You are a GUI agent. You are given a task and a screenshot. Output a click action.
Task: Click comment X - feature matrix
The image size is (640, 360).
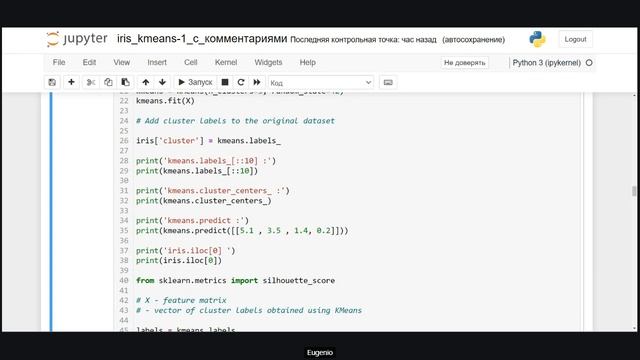click(x=181, y=300)
